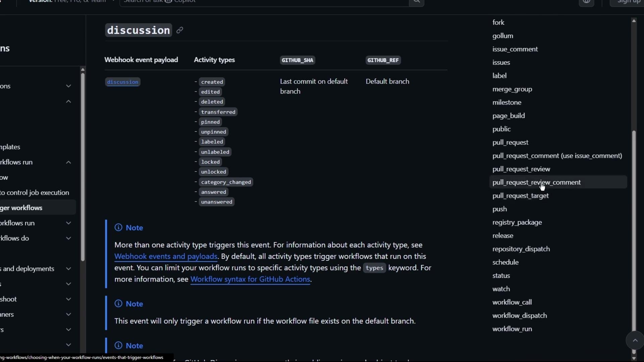
Task: Expand the 'shoot' section chevron
Action: (x=68, y=299)
